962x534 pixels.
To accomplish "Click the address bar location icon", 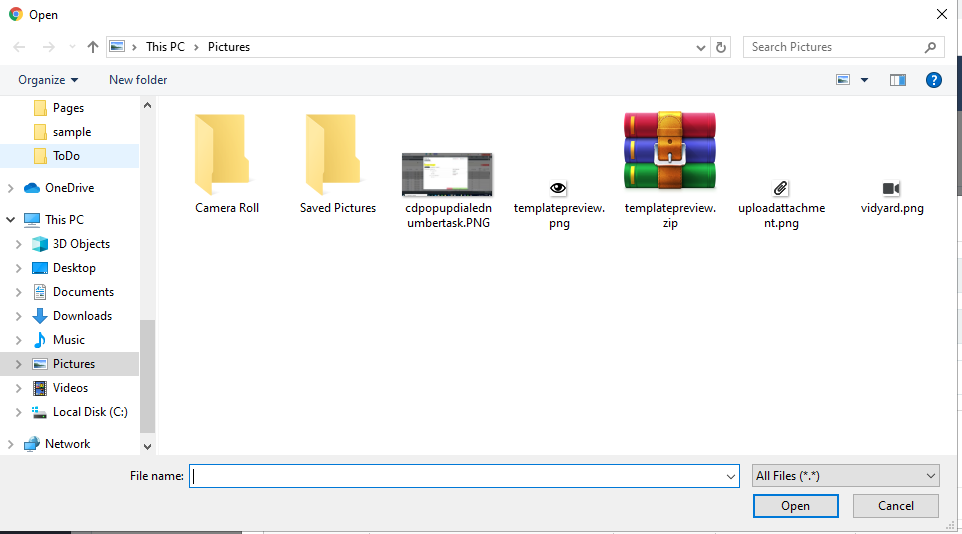I will click(x=117, y=47).
